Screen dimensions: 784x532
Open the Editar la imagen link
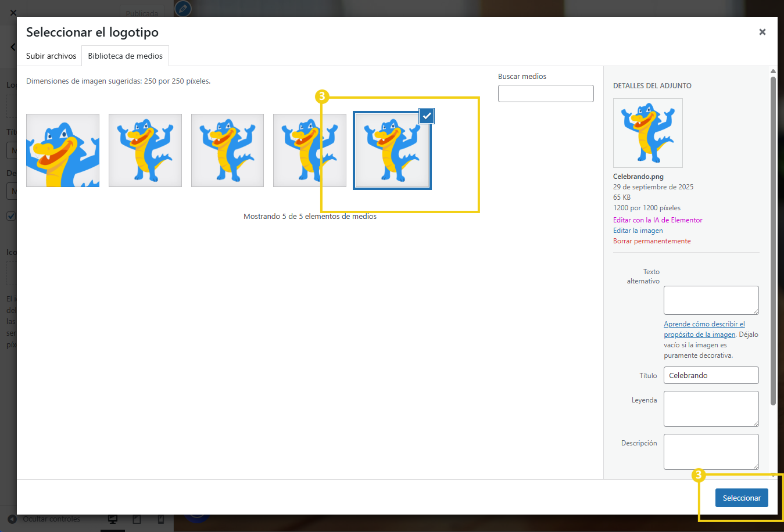pos(638,230)
